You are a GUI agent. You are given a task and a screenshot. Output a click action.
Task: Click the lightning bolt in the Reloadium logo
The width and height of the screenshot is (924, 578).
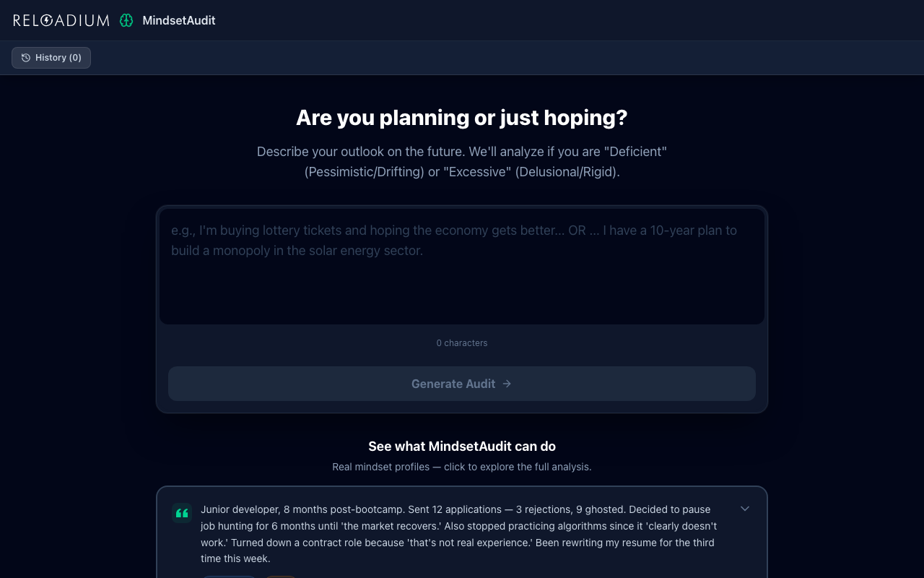pos(48,20)
